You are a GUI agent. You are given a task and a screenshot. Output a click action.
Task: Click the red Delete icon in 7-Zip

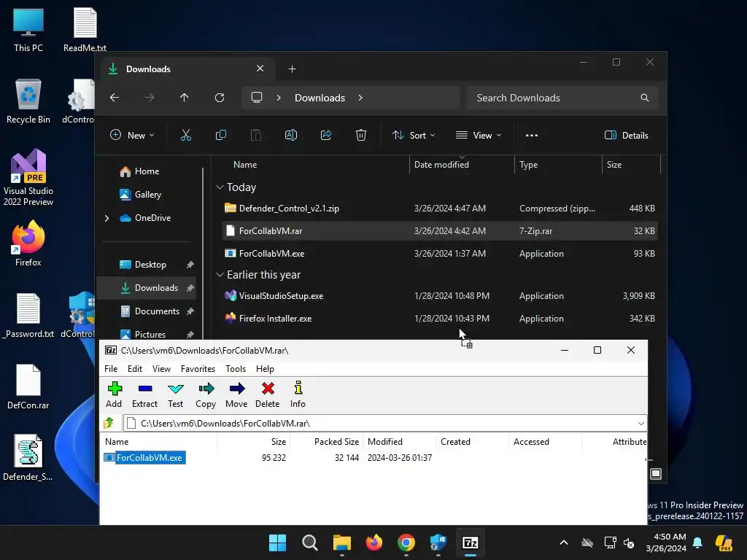267,394
